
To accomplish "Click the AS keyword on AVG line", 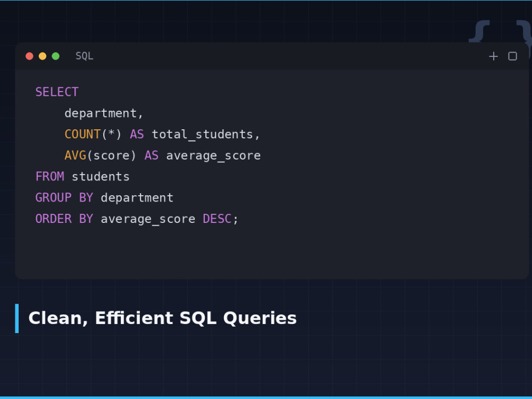I will tap(152, 155).
